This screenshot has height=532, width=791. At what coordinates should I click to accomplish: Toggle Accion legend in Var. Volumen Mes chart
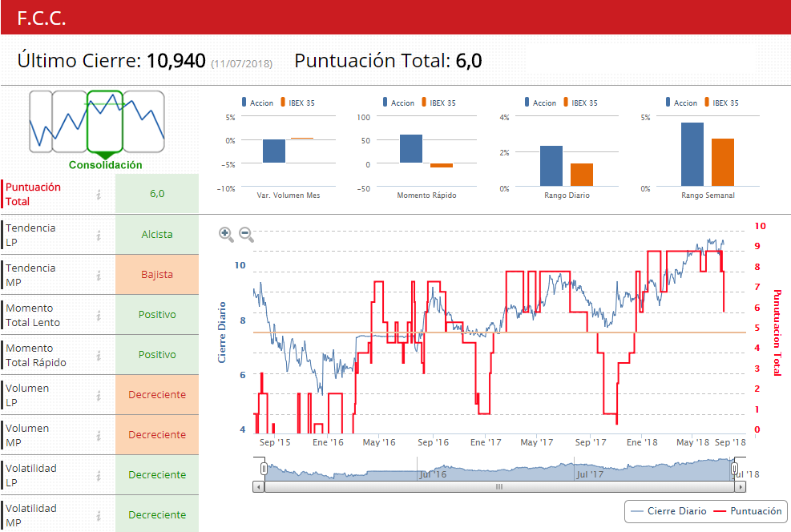coord(258,103)
